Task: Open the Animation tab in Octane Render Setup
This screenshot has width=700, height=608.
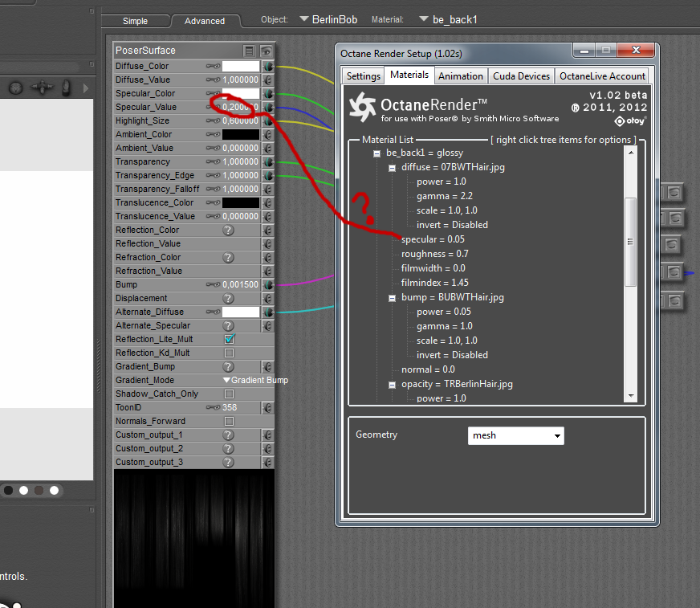Action: pos(461,76)
